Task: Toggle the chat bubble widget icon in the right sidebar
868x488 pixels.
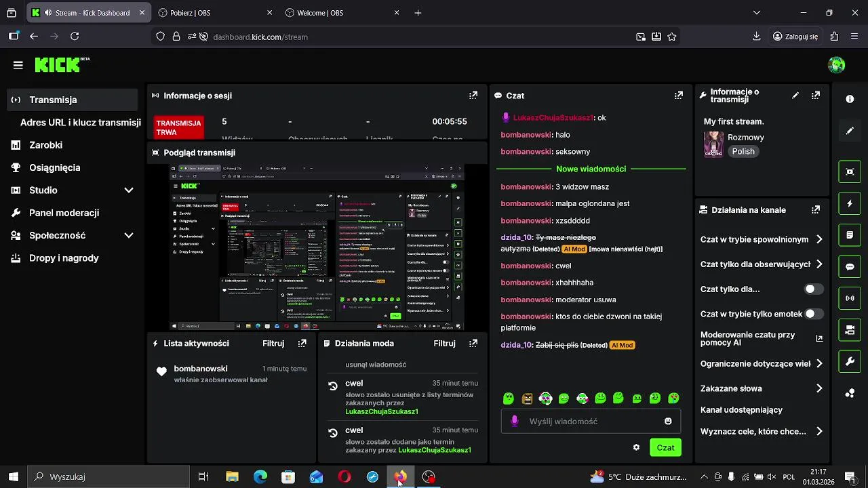Action: [x=850, y=266]
